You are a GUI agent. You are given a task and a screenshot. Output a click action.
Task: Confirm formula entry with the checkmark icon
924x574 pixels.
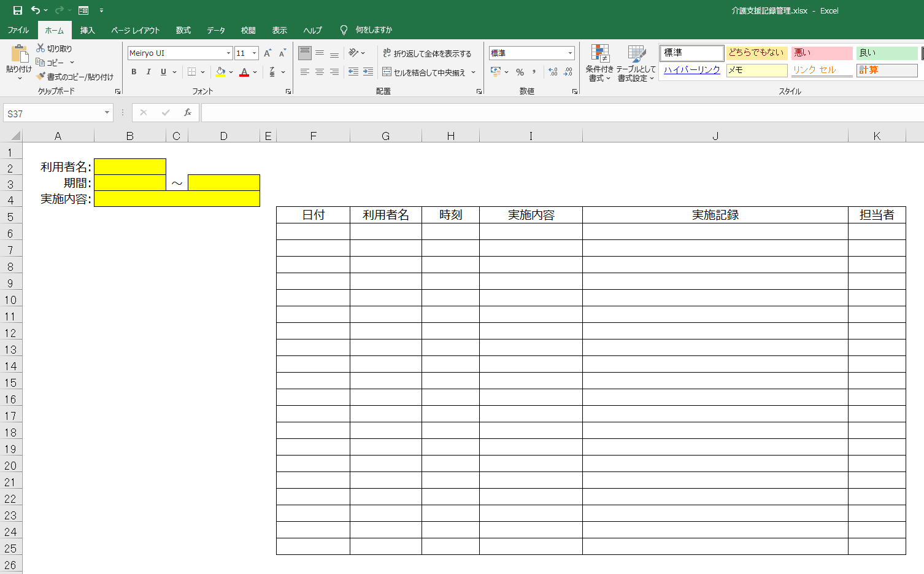166,112
